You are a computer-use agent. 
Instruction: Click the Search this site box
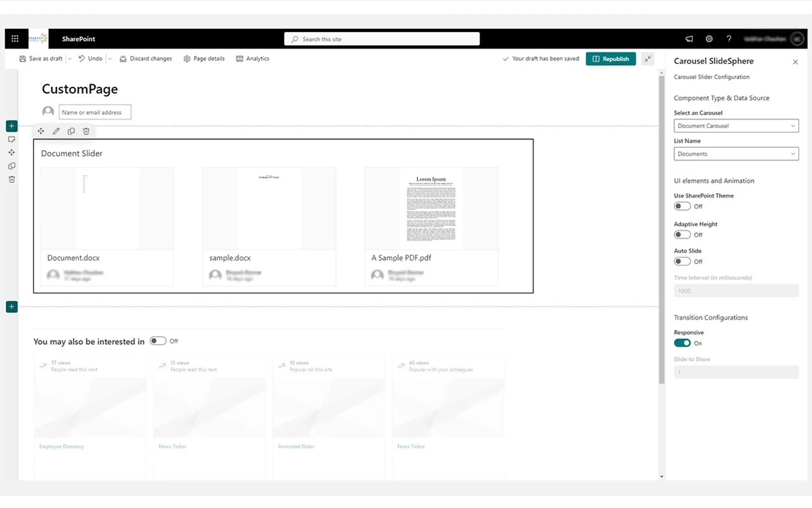pyautogui.click(x=382, y=39)
